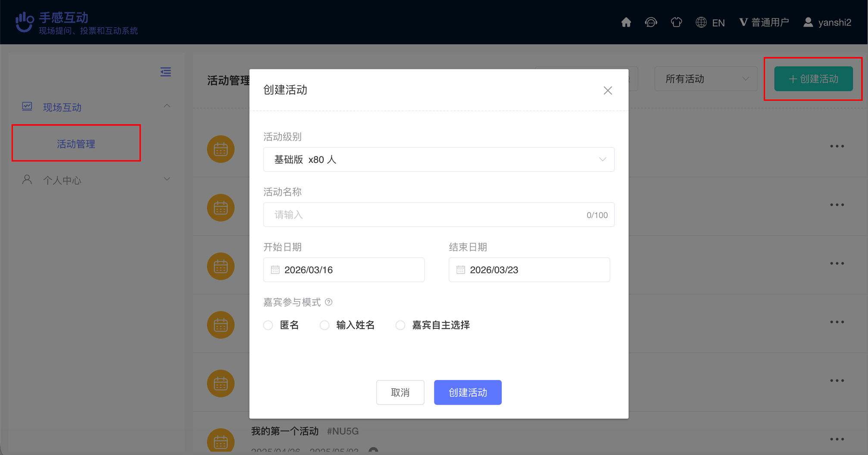Open the yanshi2 user avatar icon
868x455 pixels.
[808, 22]
